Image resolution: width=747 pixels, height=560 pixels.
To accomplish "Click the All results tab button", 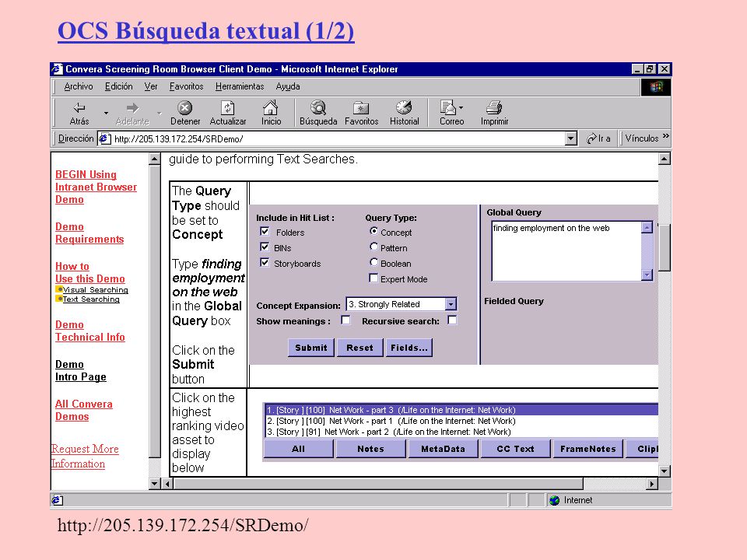I will (x=298, y=449).
